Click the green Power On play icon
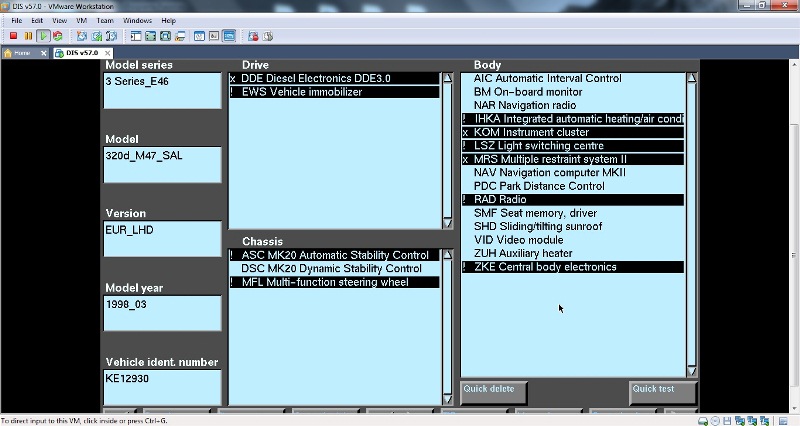This screenshot has height=426, width=800. click(x=43, y=36)
